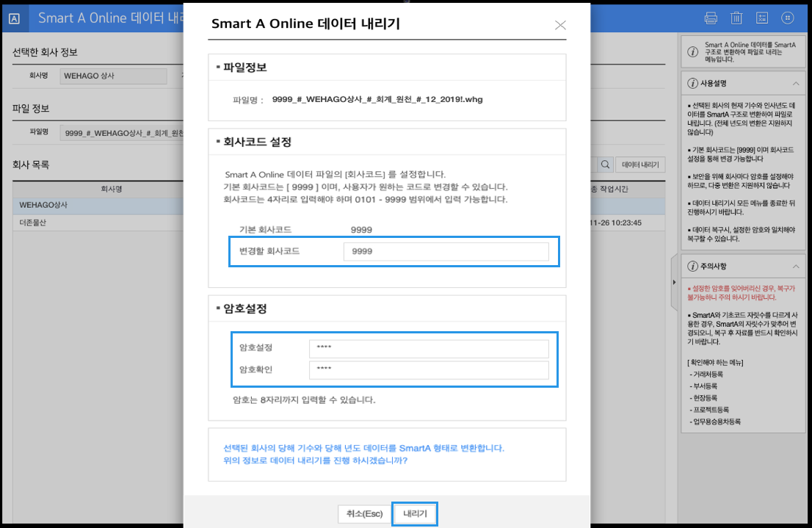This screenshot has width=812, height=528.
Task: Focus the 암호확인 confirm password field
Action: click(428, 369)
